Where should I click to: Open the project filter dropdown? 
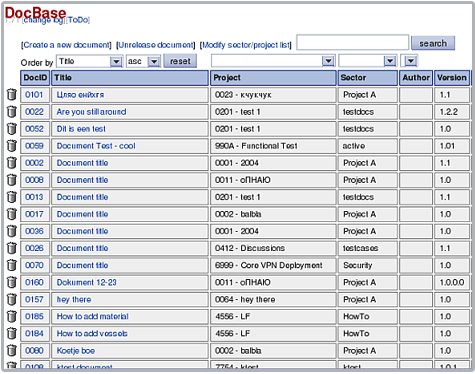(x=273, y=61)
